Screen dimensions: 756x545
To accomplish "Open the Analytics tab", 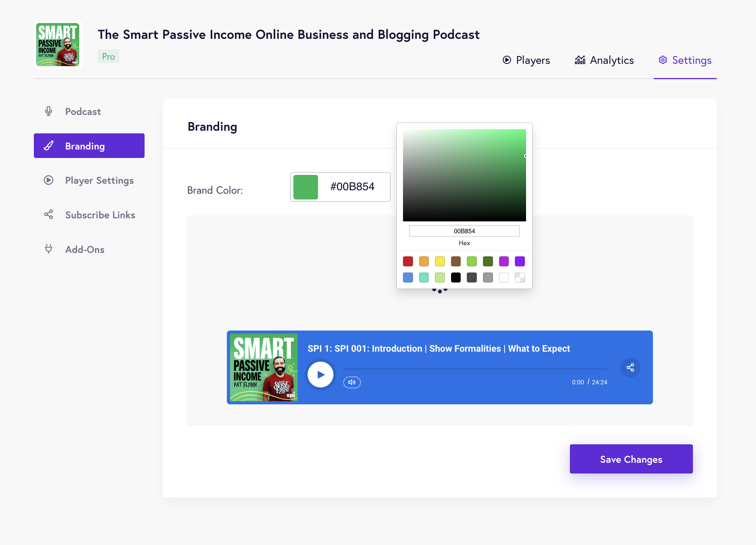I will pyautogui.click(x=604, y=60).
